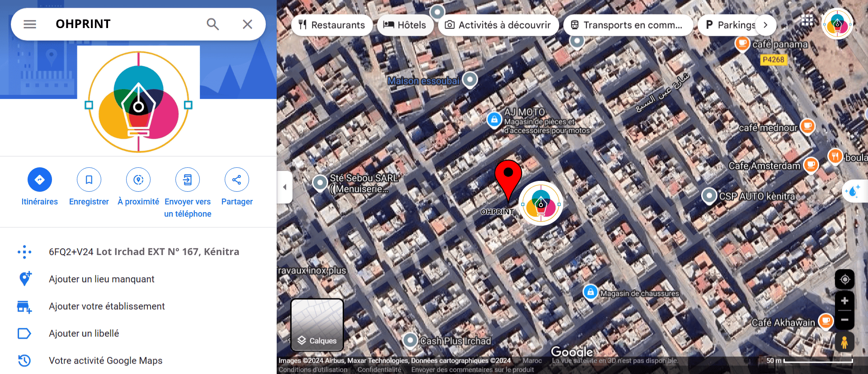Screen dimensions: 868x374
Task: Open the Calques layers switcher
Action: pos(317,325)
